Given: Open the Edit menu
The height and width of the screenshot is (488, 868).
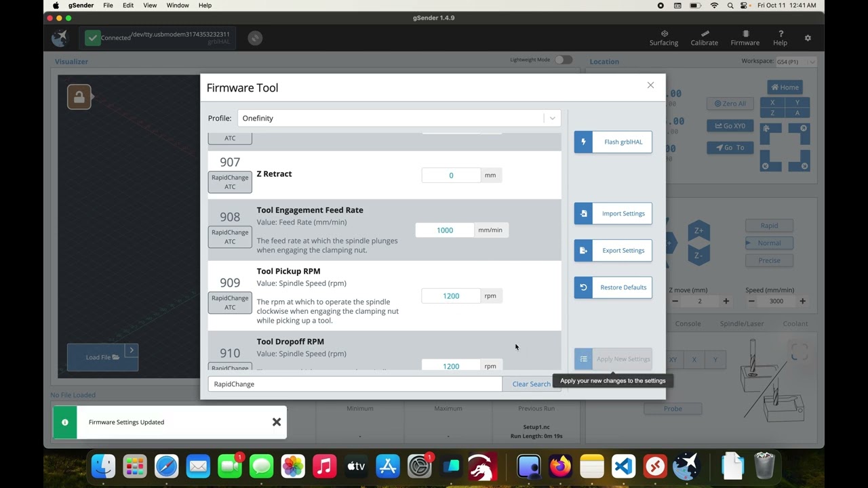Looking at the screenshot, I should (128, 5).
